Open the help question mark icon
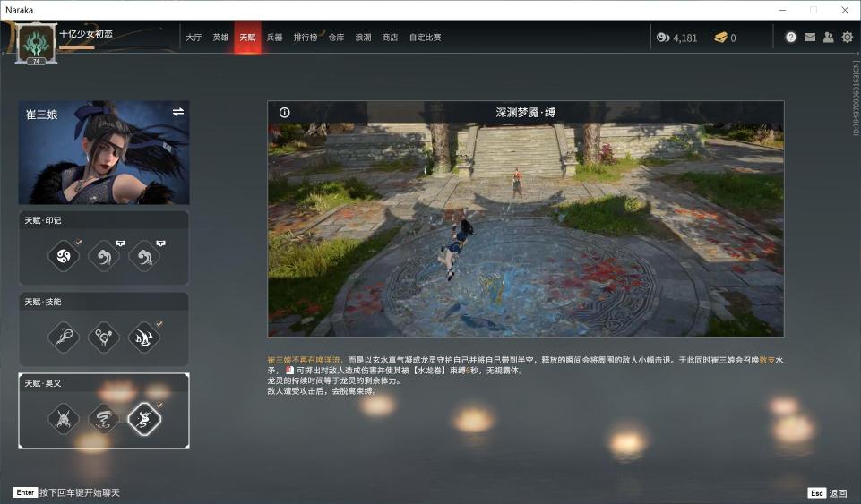This screenshot has height=504, width=861. pyautogui.click(x=791, y=38)
